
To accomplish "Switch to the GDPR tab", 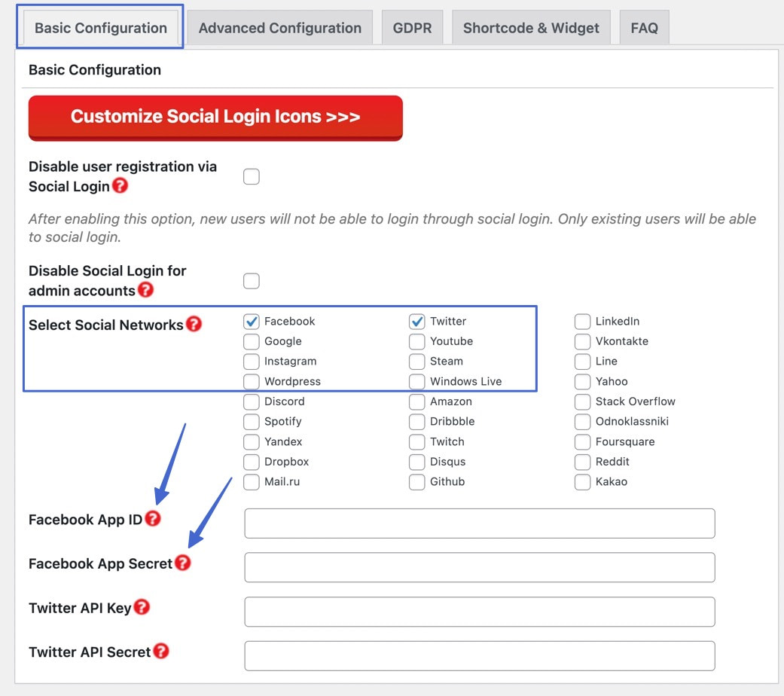I will (412, 27).
